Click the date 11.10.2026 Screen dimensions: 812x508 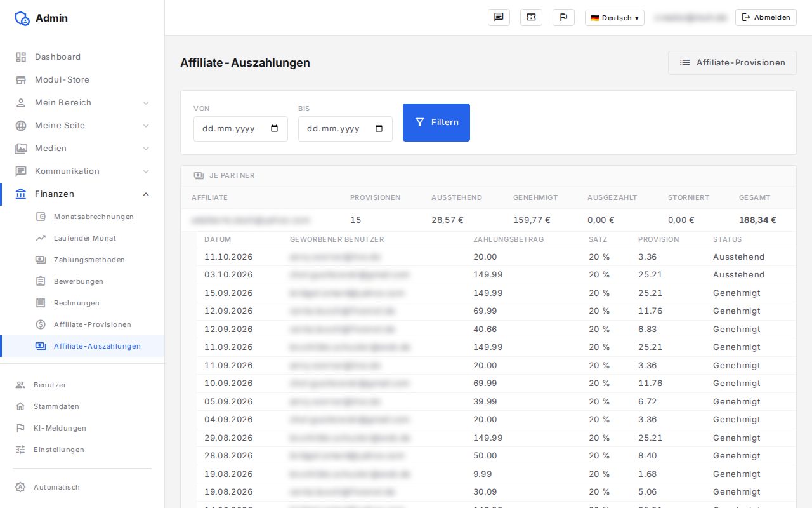point(228,257)
